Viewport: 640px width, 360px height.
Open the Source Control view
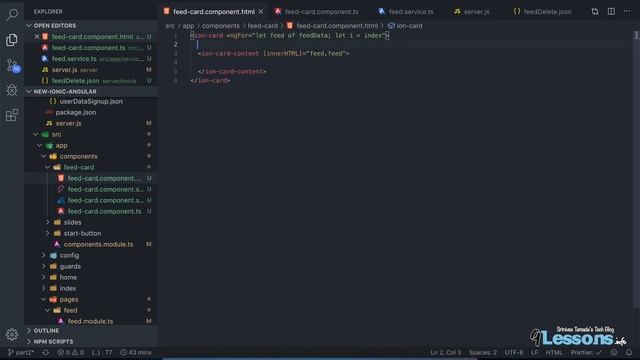tap(12, 65)
